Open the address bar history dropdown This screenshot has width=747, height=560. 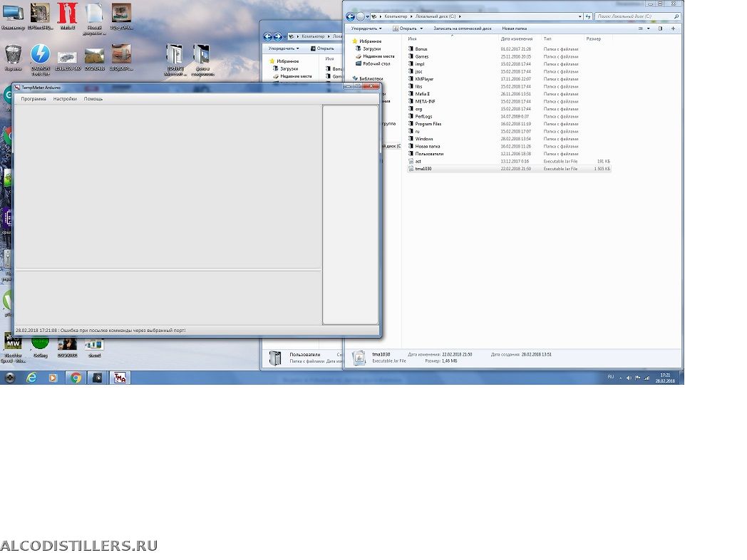pyautogui.click(x=579, y=16)
